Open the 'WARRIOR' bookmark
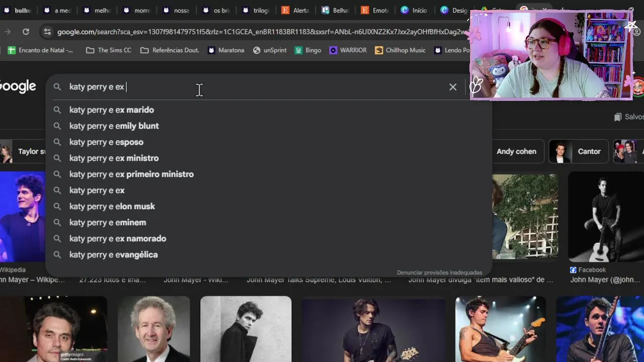This screenshot has width=644, height=362. pos(348,50)
